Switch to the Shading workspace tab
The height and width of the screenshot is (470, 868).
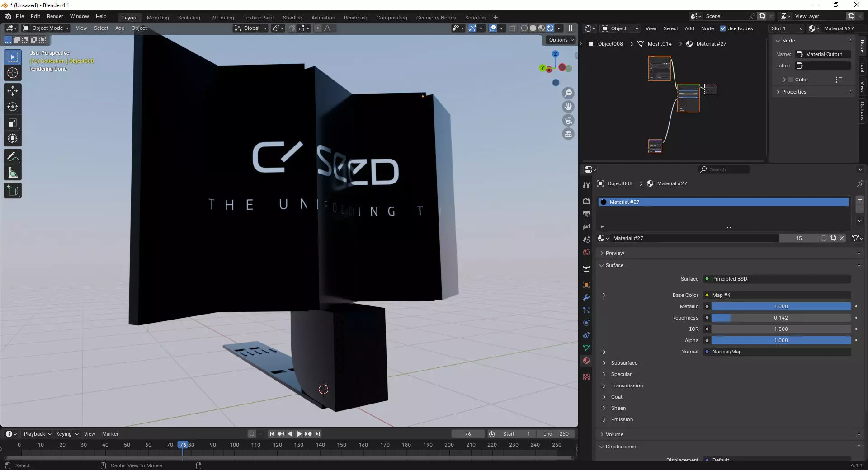click(x=292, y=18)
